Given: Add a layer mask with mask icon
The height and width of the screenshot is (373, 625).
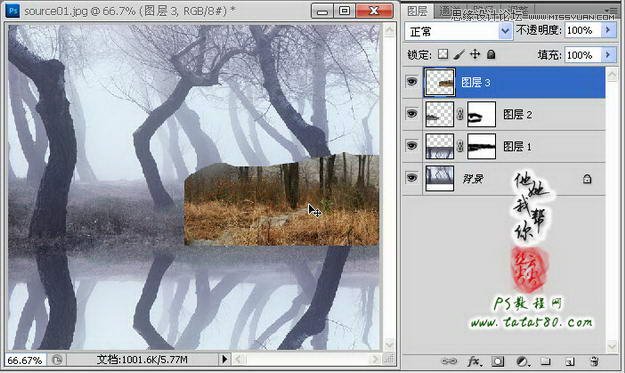Looking at the screenshot, I should [497, 361].
